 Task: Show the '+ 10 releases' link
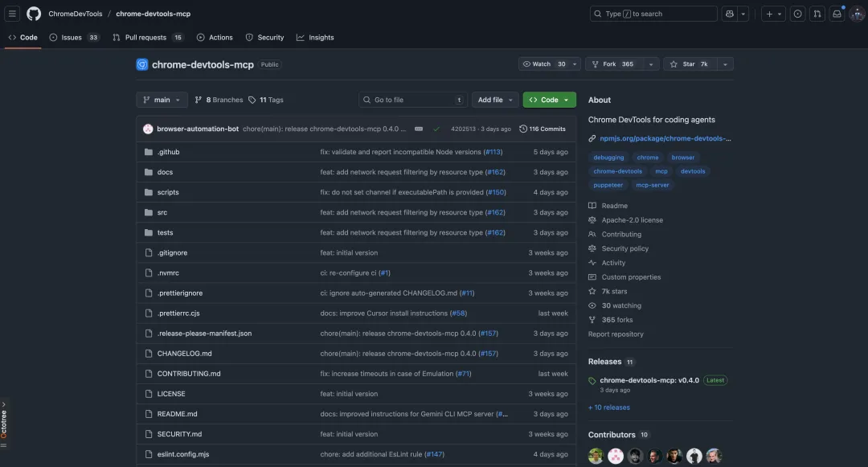pos(609,408)
